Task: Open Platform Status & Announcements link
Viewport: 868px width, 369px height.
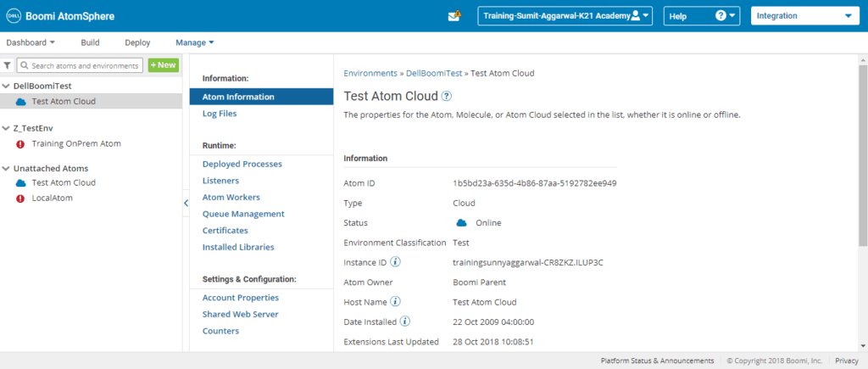Action: [x=657, y=361]
